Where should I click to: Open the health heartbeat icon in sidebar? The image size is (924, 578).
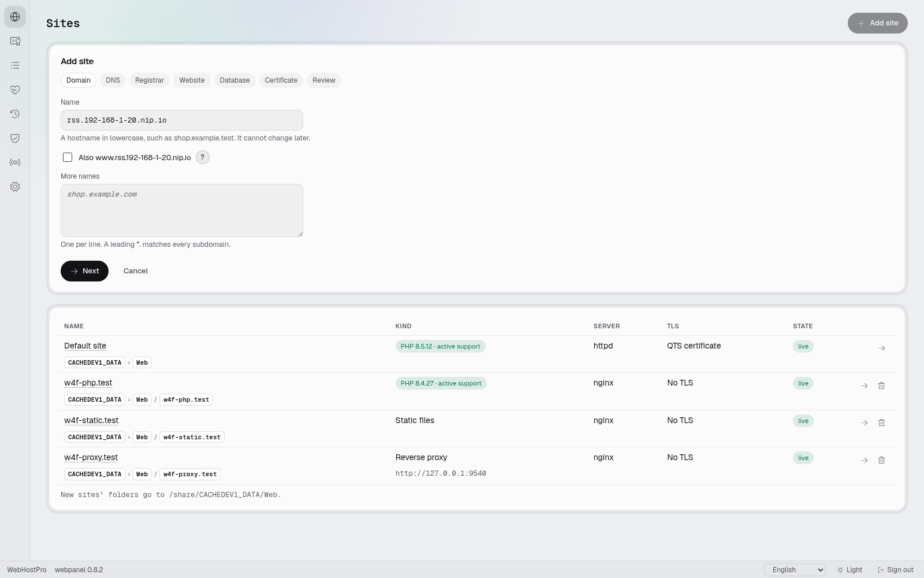coord(15,90)
